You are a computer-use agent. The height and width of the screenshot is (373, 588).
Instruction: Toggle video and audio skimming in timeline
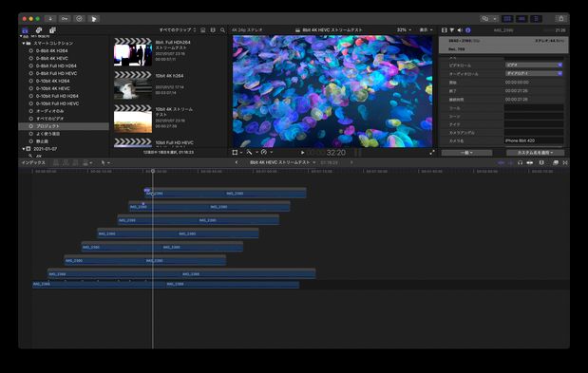tap(501, 162)
